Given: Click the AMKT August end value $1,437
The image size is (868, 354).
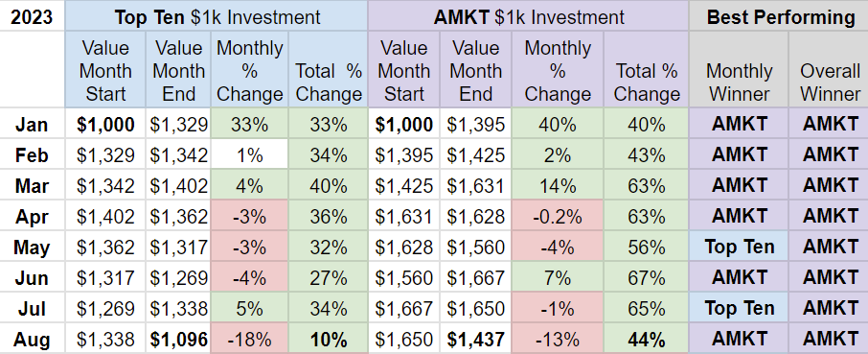Looking at the screenshot, I should click(x=475, y=339).
